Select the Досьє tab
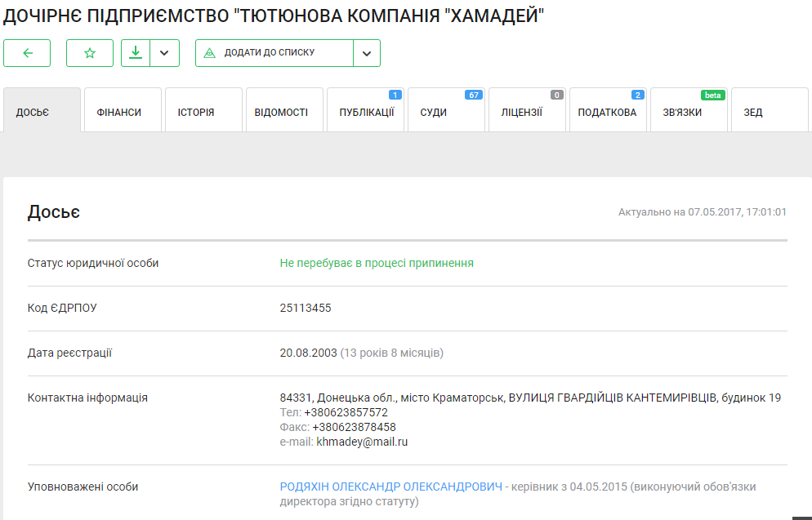This screenshot has width=812, height=520. pyautogui.click(x=42, y=112)
